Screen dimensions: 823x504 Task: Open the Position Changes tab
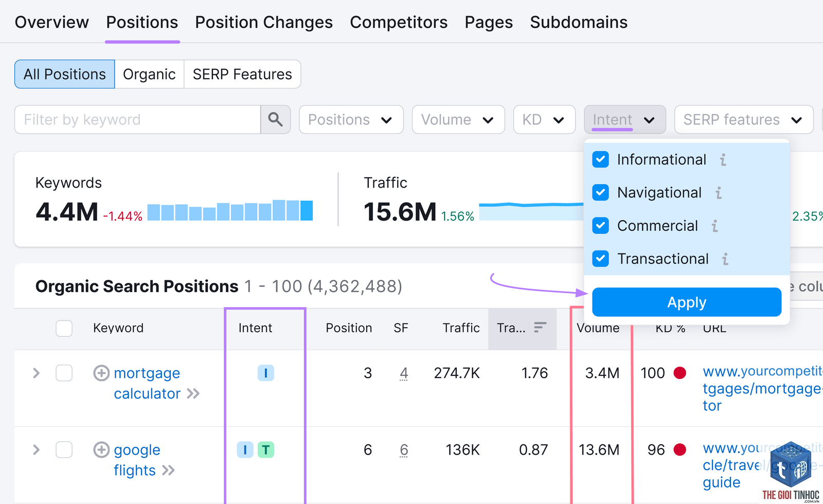(x=264, y=22)
